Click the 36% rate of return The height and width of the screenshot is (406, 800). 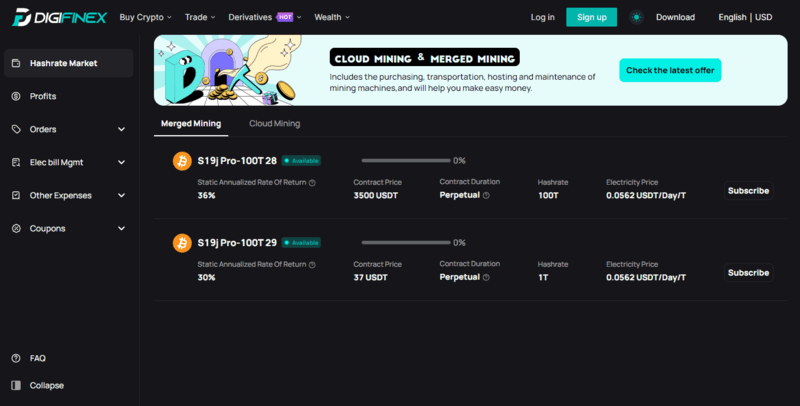pyautogui.click(x=206, y=195)
